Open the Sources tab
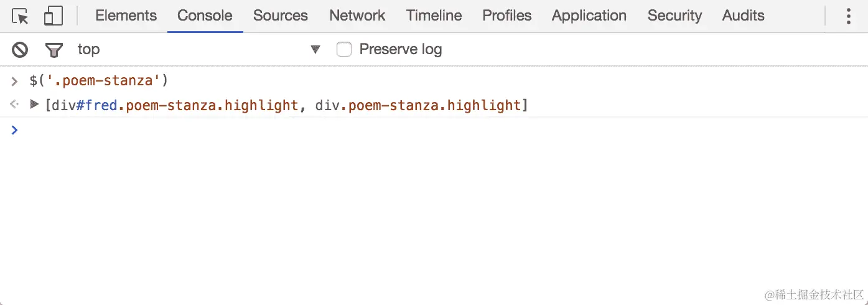Image resolution: width=868 pixels, height=305 pixels. pyautogui.click(x=281, y=16)
